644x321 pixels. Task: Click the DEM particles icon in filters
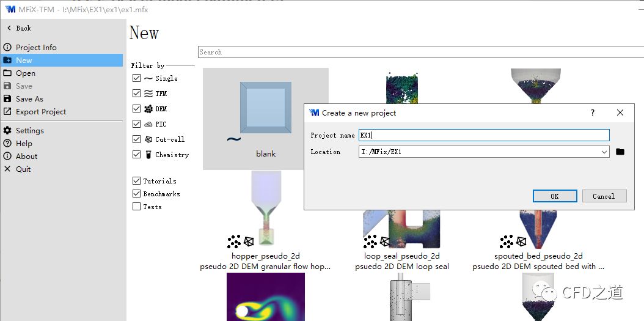(148, 109)
